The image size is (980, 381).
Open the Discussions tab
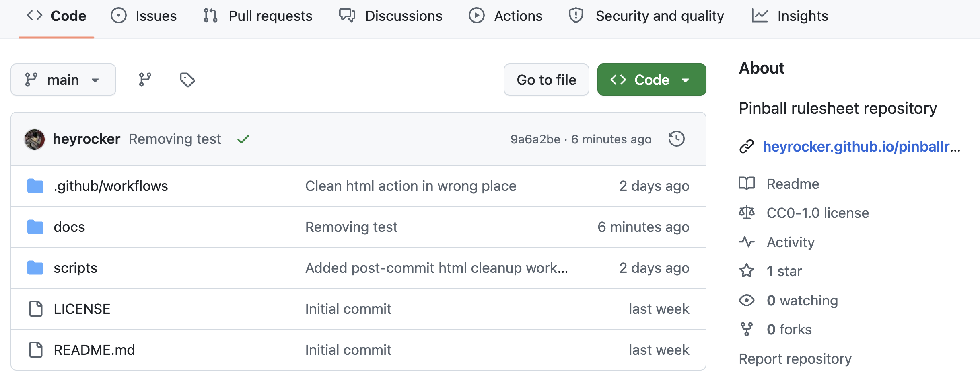[391, 16]
